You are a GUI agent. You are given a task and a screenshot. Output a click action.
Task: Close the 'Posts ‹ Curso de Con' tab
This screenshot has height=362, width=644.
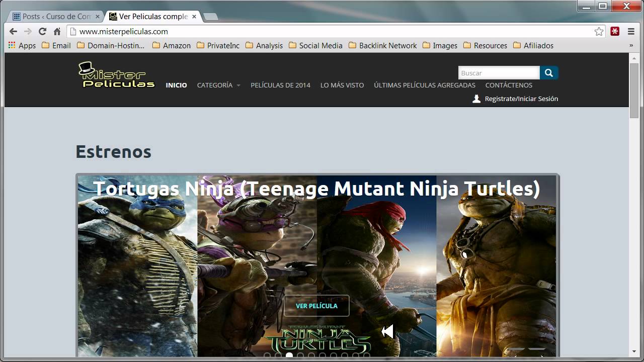[x=98, y=17]
